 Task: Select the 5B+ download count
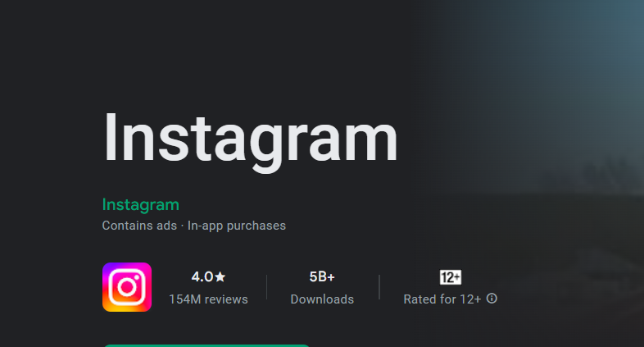click(322, 277)
